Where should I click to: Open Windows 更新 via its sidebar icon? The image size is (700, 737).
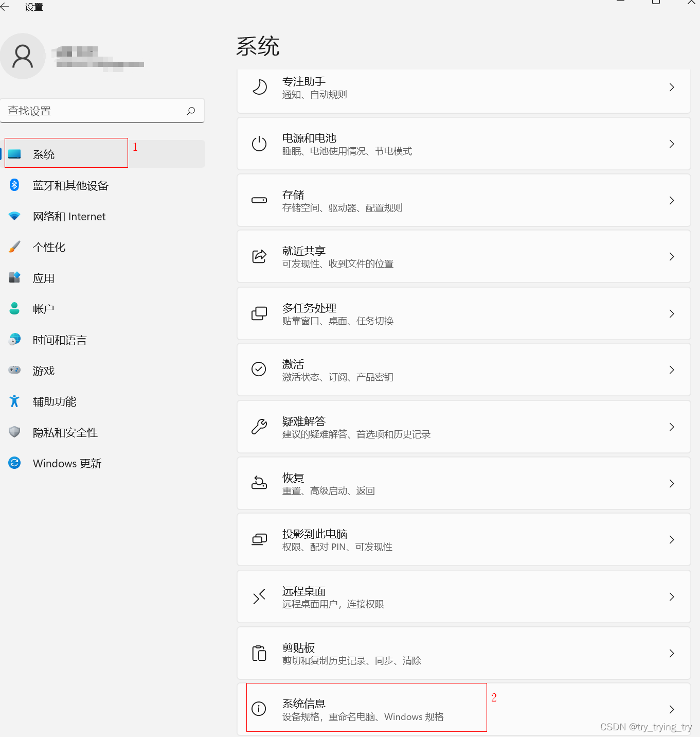14,463
